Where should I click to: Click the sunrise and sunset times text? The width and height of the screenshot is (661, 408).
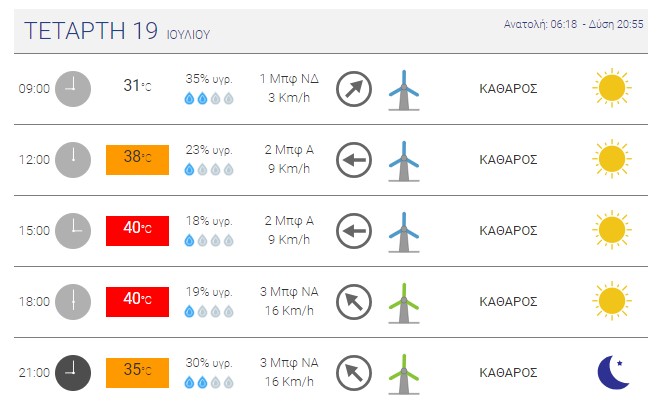tap(573, 24)
